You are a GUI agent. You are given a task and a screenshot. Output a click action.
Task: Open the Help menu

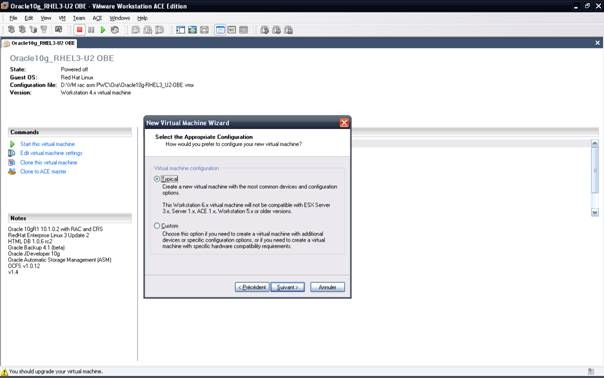tap(143, 18)
